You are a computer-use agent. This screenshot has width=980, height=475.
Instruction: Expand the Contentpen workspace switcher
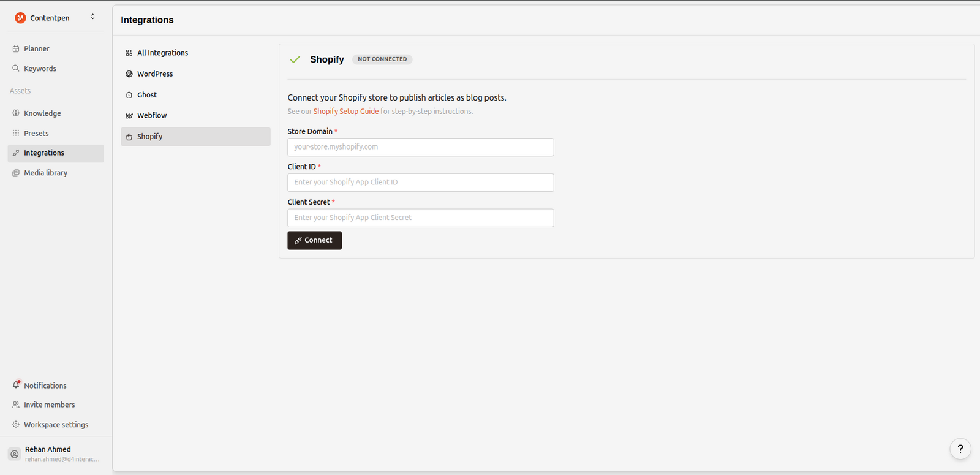(92, 17)
